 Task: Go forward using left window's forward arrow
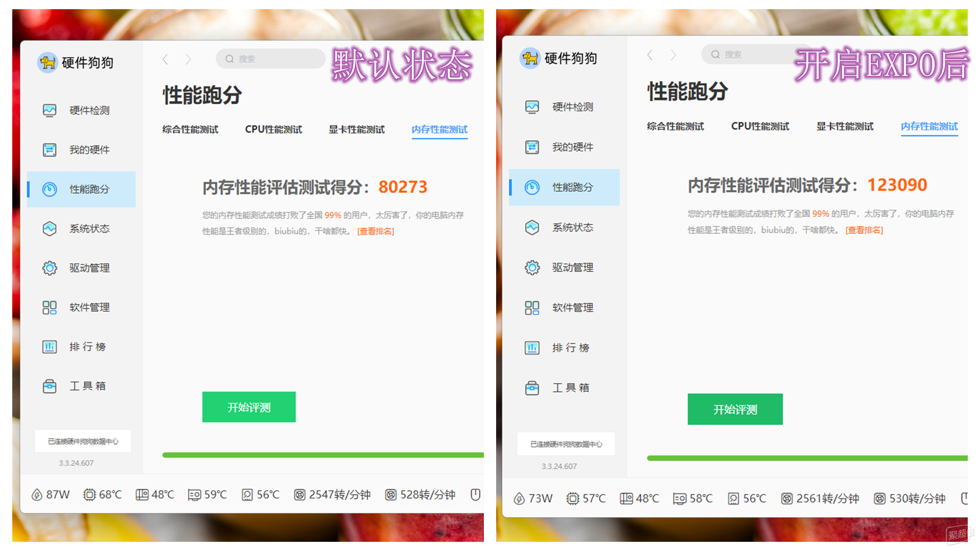coord(188,59)
